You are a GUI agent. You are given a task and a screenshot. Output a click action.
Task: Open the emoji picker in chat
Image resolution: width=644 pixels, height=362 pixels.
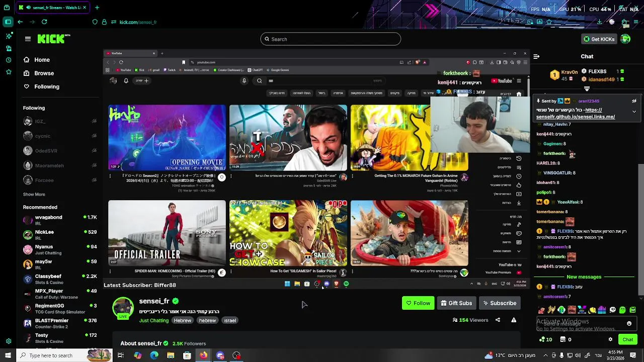pos(629,324)
